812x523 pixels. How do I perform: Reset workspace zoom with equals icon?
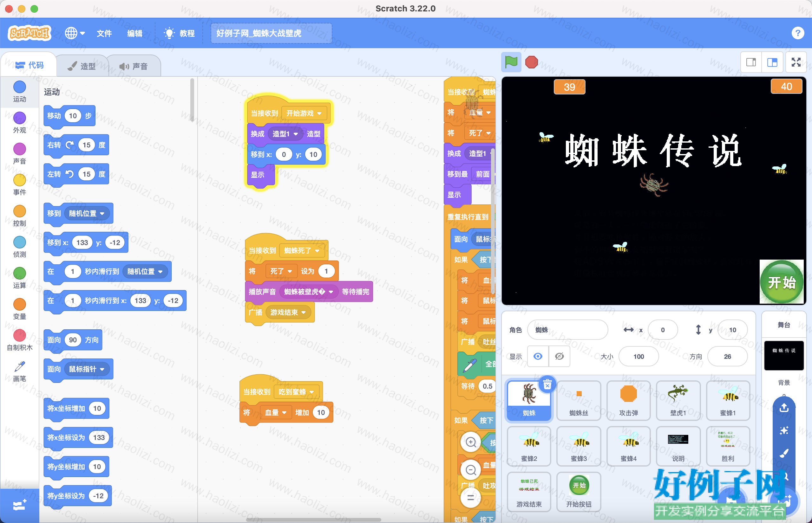471,498
